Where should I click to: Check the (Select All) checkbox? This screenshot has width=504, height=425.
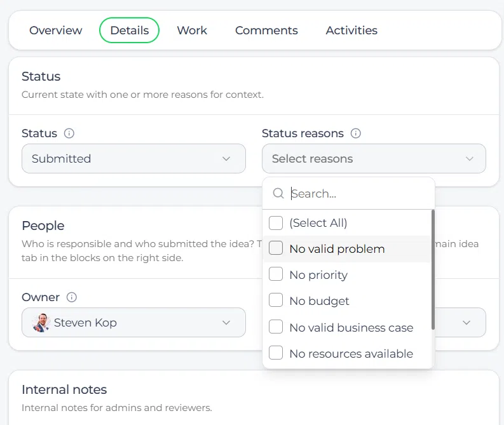(276, 222)
